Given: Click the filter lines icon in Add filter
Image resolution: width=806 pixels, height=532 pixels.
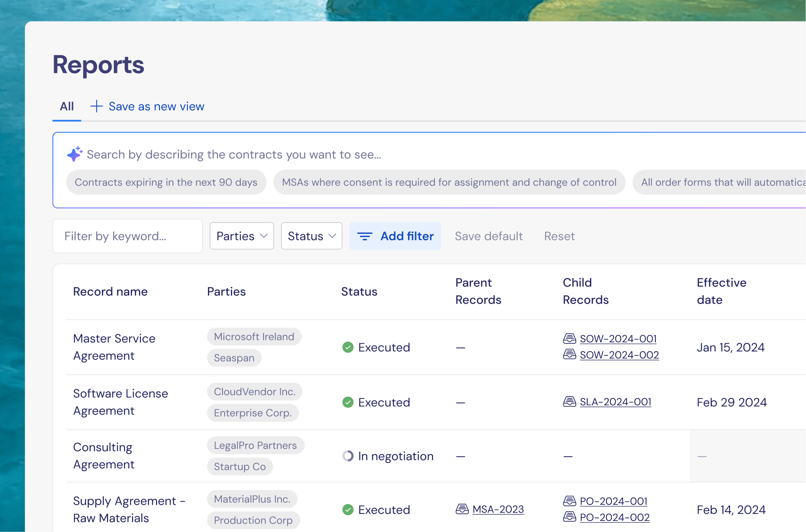Looking at the screenshot, I should [365, 236].
